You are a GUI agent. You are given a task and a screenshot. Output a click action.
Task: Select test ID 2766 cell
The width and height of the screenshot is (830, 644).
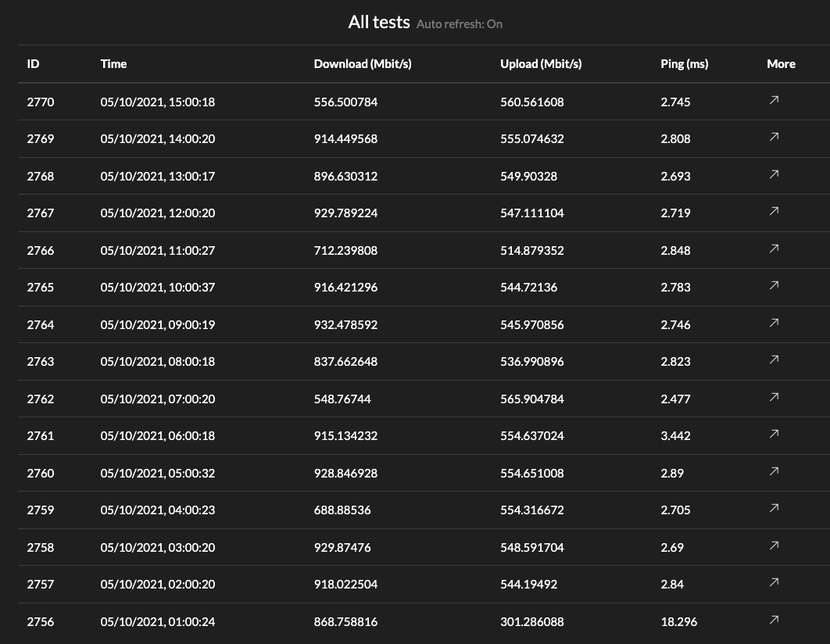tap(41, 250)
